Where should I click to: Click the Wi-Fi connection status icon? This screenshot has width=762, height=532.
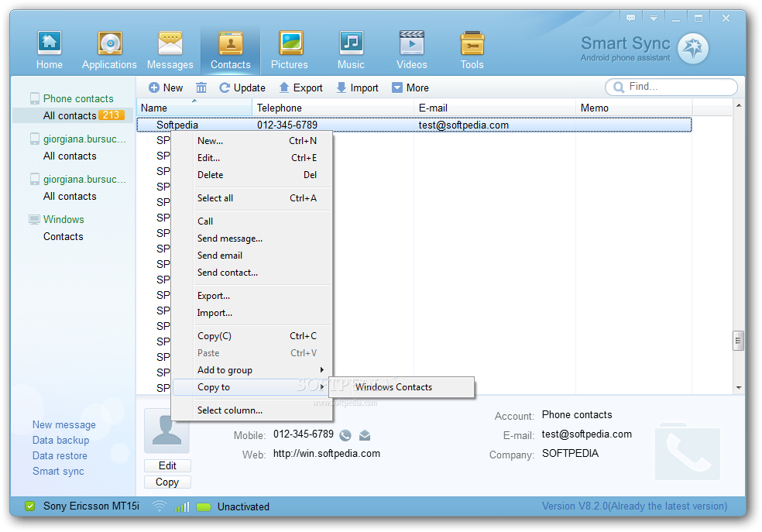tap(160, 506)
